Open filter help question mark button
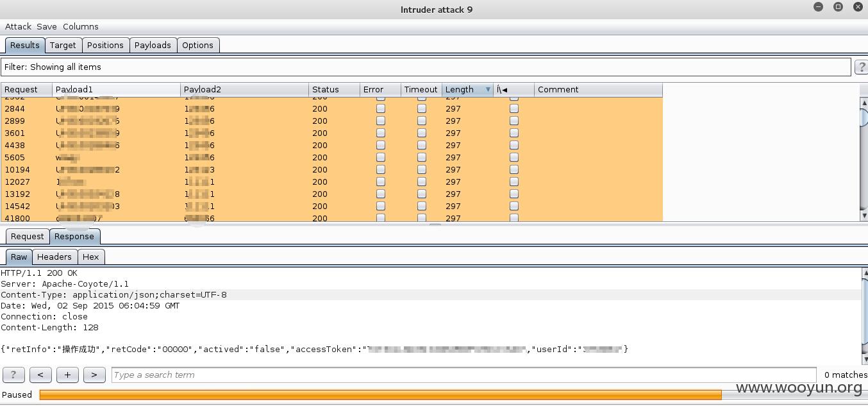This screenshot has width=868, height=406. (x=862, y=67)
